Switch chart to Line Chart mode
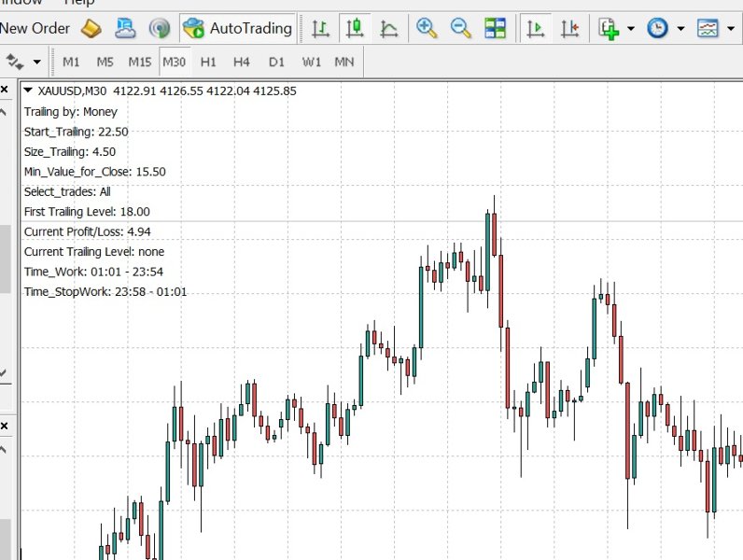The height and width of the screenshot is (560, 743). (389, 28)
